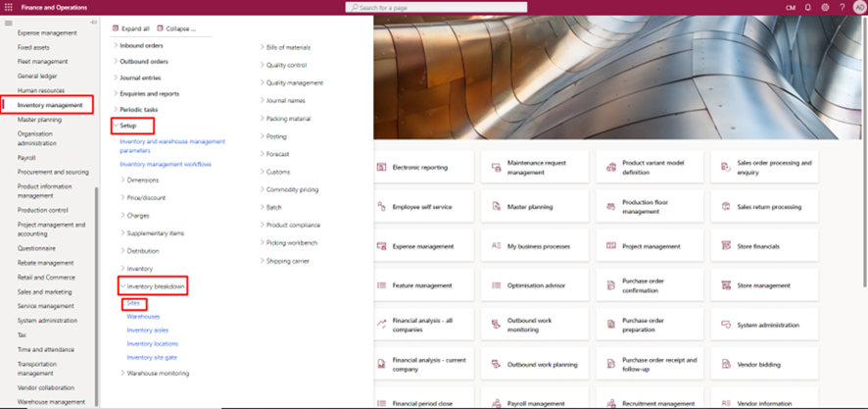Select Inventory management module
Screen dimensions: 868x409
click(x=50, y=105)
